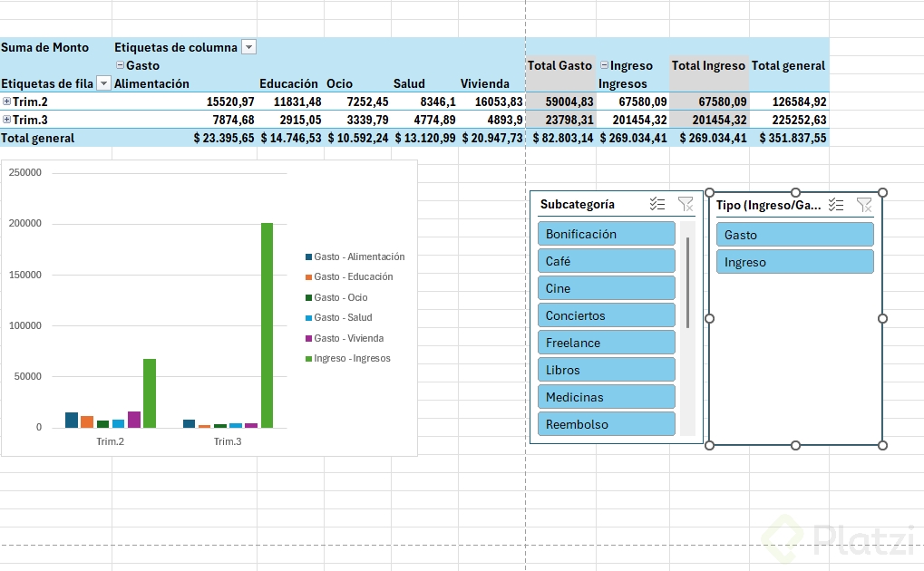Collapse the Ingreso column group
This screenshot has height=571, width=924.
click(604, 65)
